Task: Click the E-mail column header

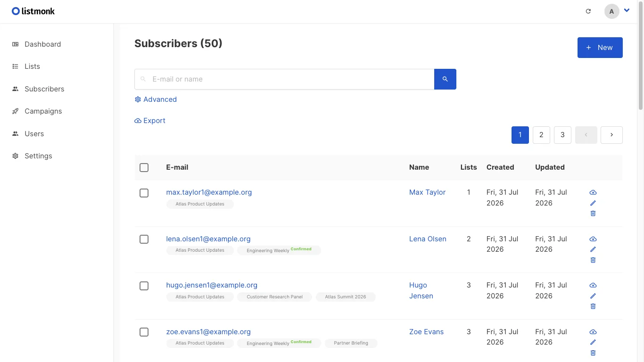Action: click(x=177, y=167)
